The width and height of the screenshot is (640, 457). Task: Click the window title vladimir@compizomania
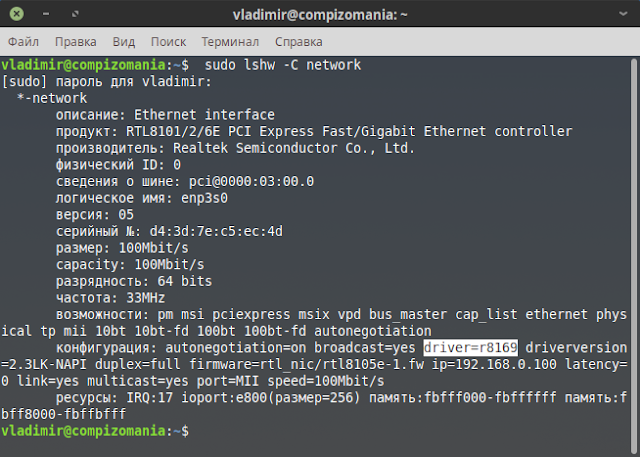[x=320, y=15]
